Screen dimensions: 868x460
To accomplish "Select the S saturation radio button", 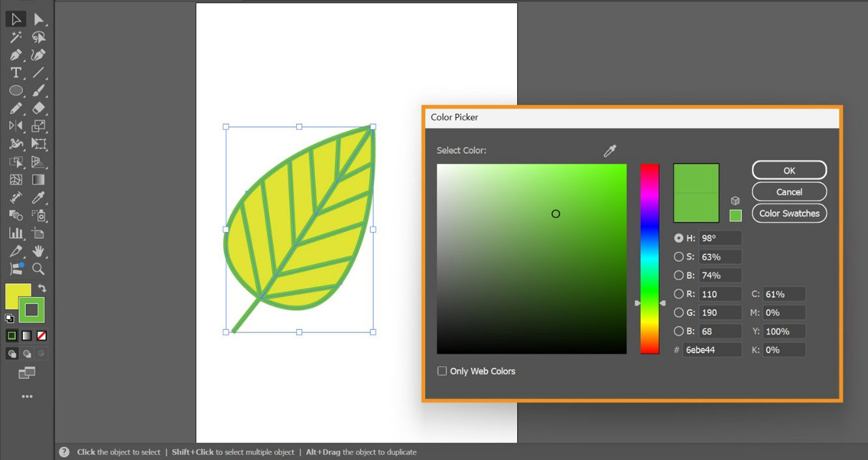I will coord(679,256).
